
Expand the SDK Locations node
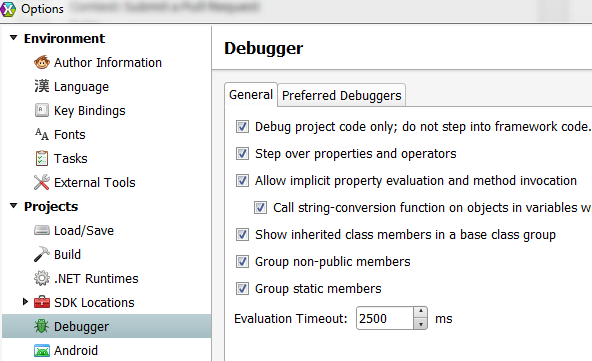tap(25, 302)
